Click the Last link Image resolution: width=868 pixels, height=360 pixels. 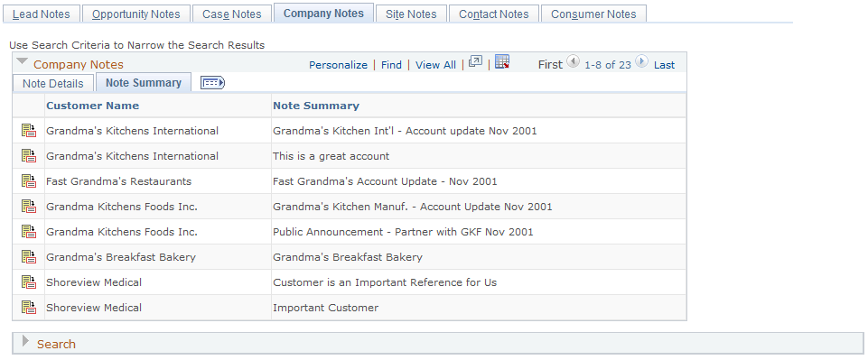point(664,65)
